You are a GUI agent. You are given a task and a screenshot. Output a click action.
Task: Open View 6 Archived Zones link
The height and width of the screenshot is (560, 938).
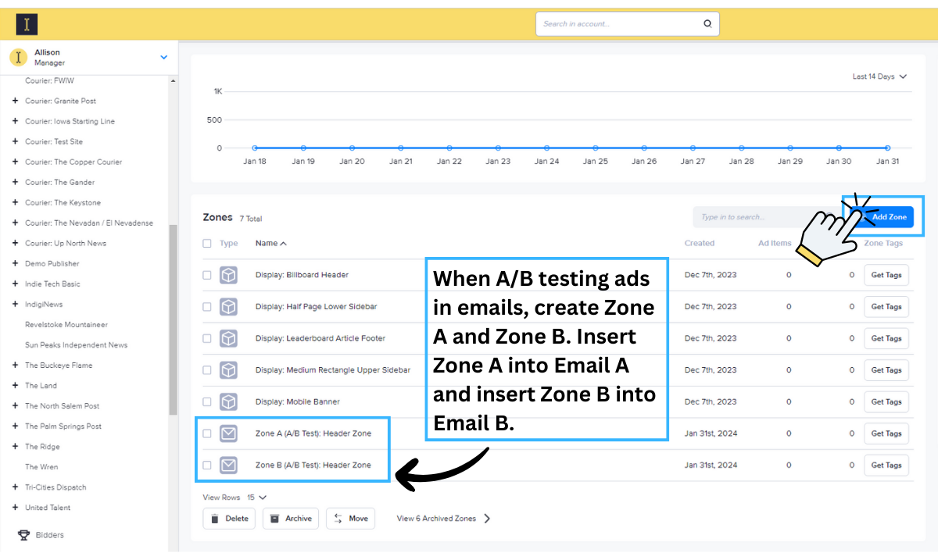click(443, 519)
